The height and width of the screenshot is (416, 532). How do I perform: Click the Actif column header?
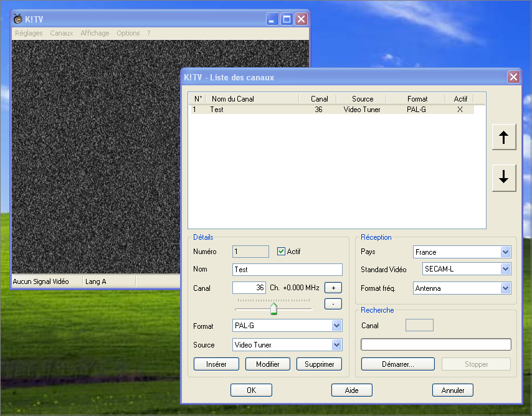click(x=460, y=99)
